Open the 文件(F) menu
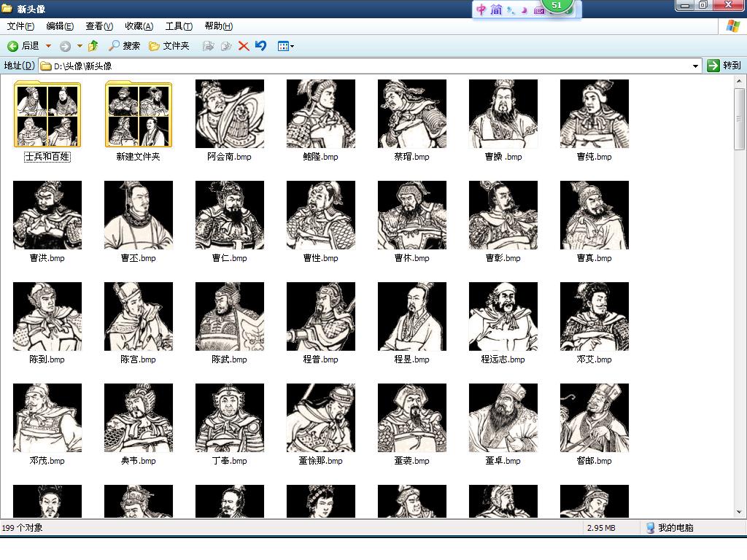The height and width of the screenshot is (560, 747). [x=20, y=26]
